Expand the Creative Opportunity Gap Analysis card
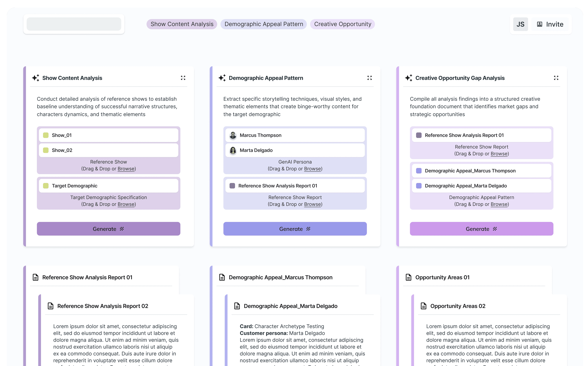 click(x=556, y=78)
